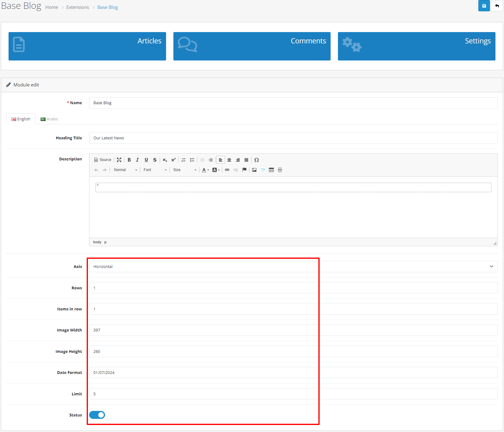Toggle bold formatting in description editor
The width and height of the screenshot is (504, 432).
point(129,160)
